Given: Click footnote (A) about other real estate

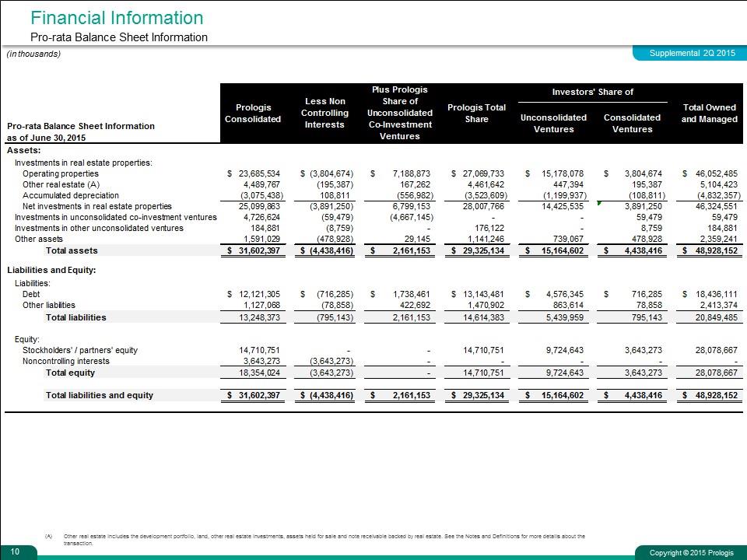Looking at the screenshot, I should (315, 540).
